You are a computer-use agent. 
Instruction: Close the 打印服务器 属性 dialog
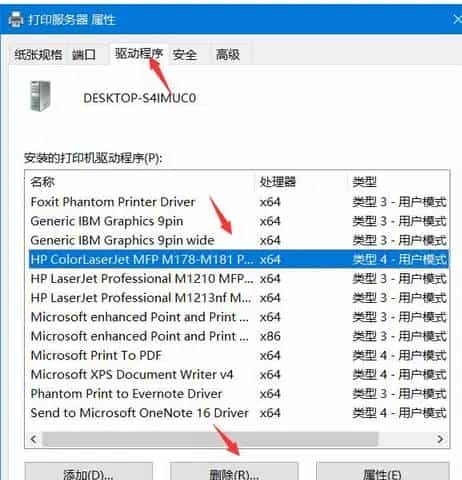[457, 19]
